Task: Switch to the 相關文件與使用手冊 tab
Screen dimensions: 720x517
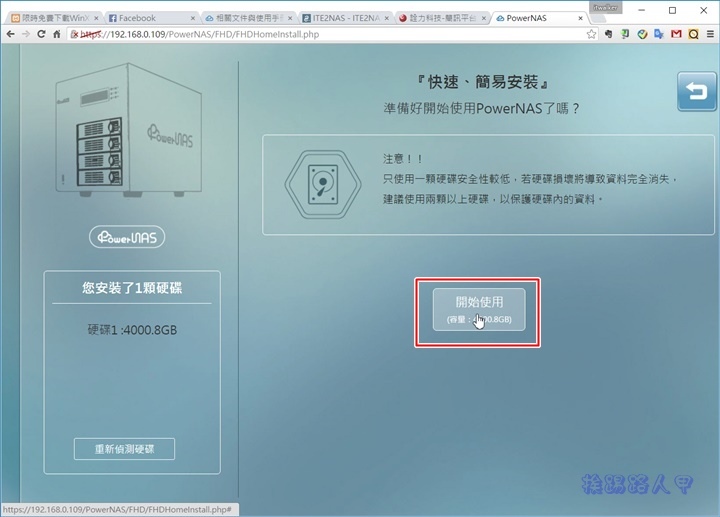Action: tap(248, 18)
